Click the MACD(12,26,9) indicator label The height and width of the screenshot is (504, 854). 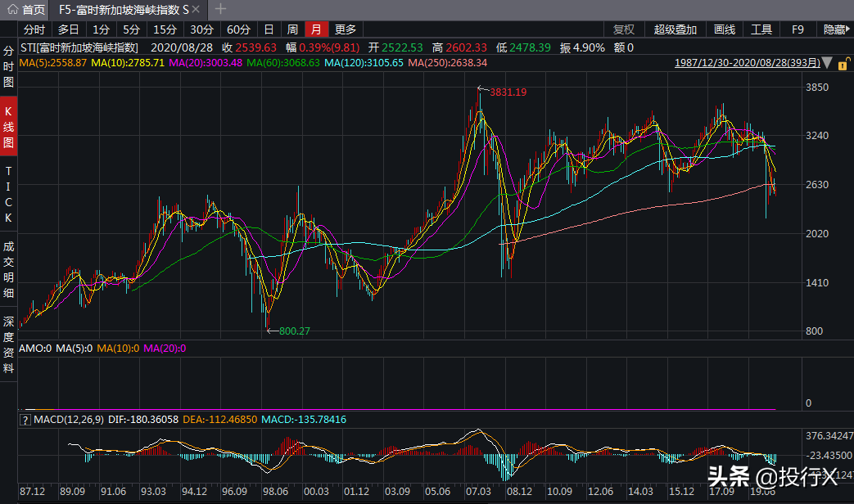pos(69,420)
